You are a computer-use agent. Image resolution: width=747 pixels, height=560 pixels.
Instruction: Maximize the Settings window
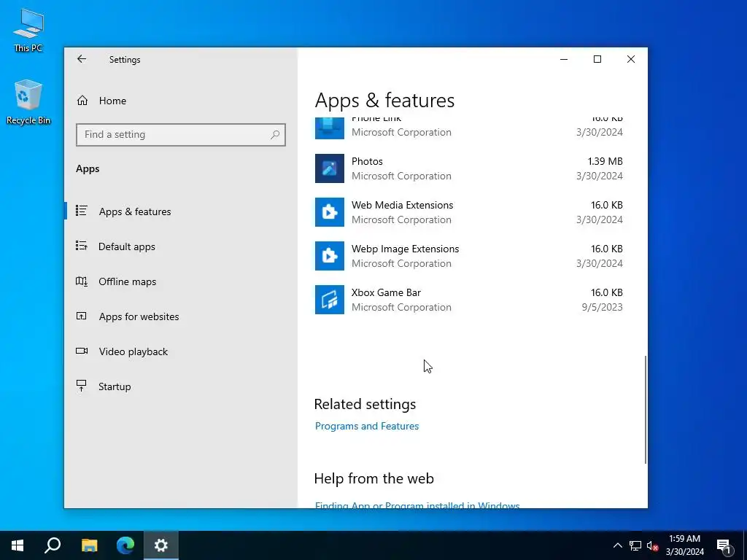pos(597,60)
